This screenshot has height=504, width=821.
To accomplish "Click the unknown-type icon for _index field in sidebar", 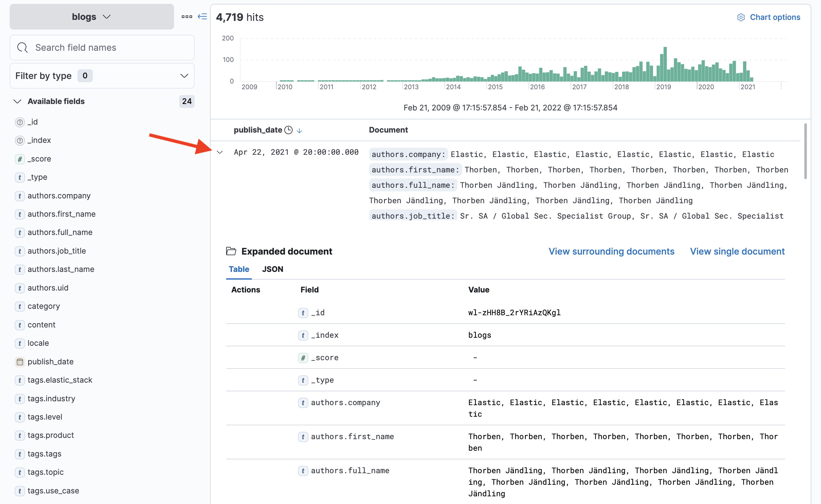I will pyautogui.click(x=20, y=140).
